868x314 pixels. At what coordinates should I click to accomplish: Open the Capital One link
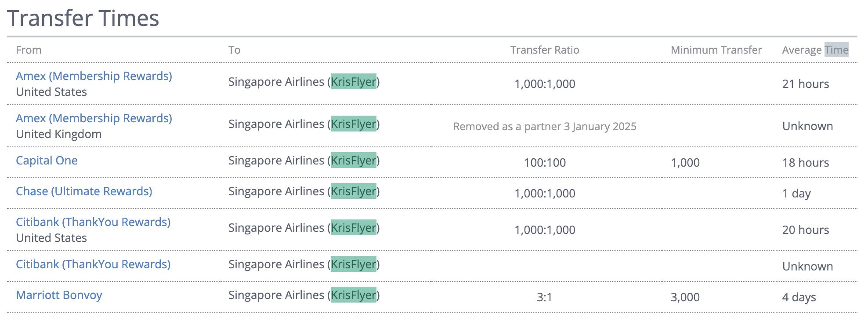point(47,161)
